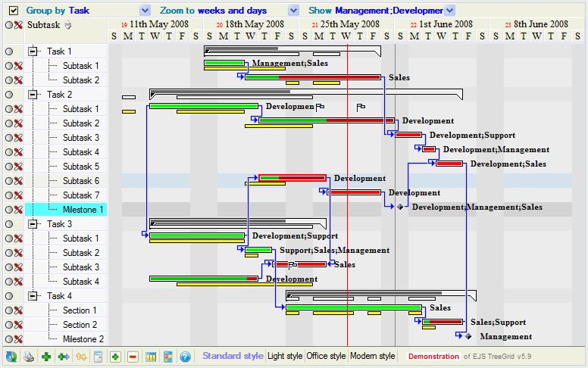
Task: Click the columns chooser icon in toolbar
Action: [151, 357]
